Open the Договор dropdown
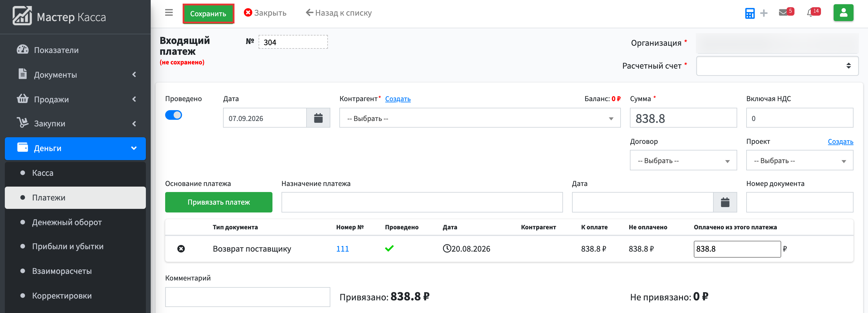 click(x=683, y=160)
